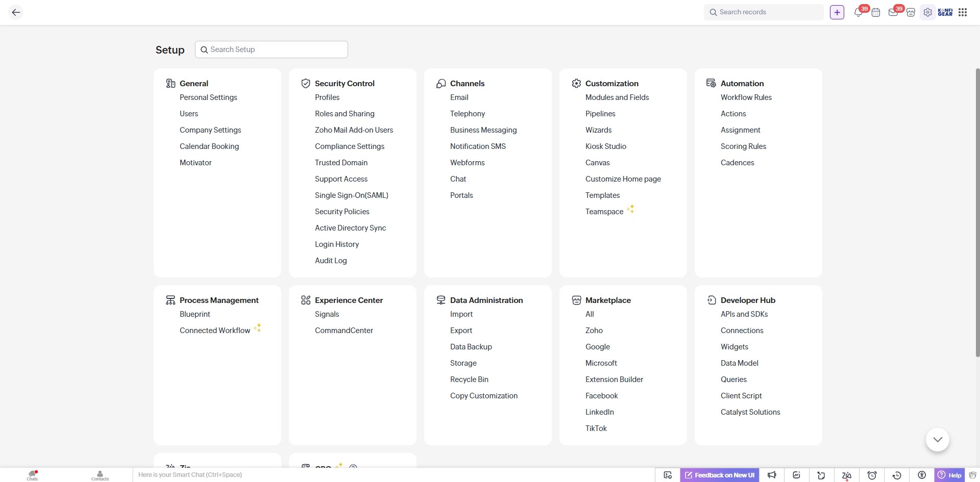Click the Search Setup input field
The height and width of the screenshot is (482, 980).
click(271, 49)
